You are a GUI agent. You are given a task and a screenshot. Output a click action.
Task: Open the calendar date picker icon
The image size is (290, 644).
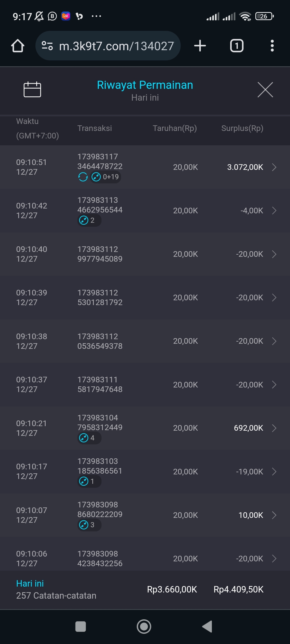[32, 89]
